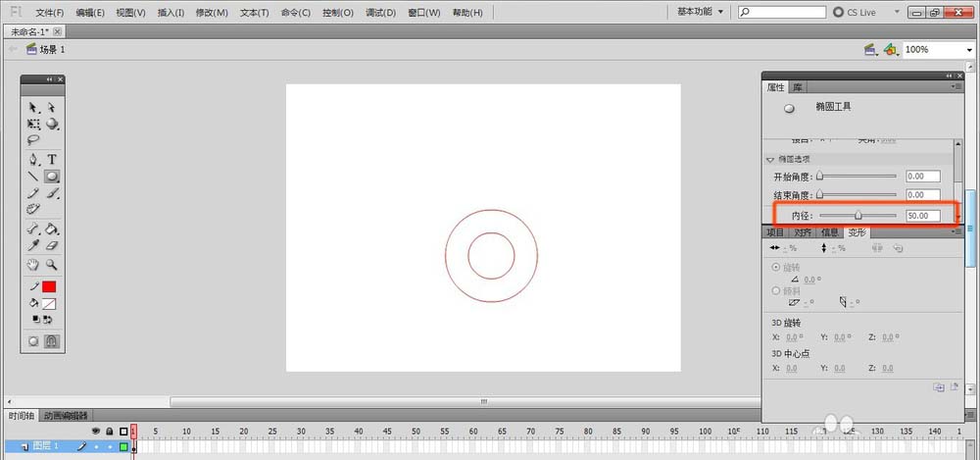This screenshot has width=980, height=460.
Task: Select the Skew radio button
Action: pyautogui.click(x=776, y=291)
